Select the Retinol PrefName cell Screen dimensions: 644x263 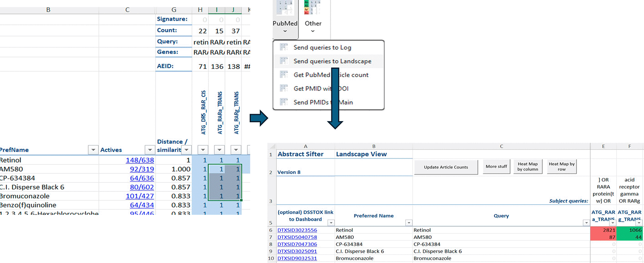coord(49,160)
